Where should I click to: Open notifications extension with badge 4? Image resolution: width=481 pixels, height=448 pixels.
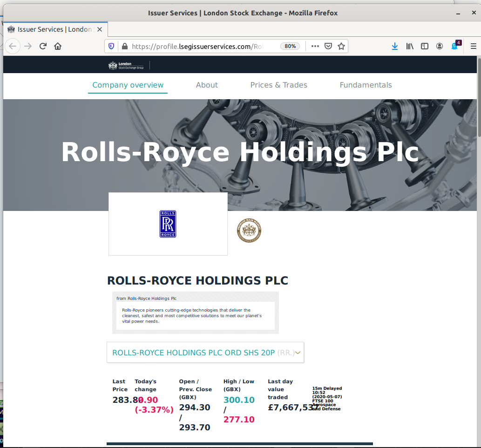click(x=455, y=46)
